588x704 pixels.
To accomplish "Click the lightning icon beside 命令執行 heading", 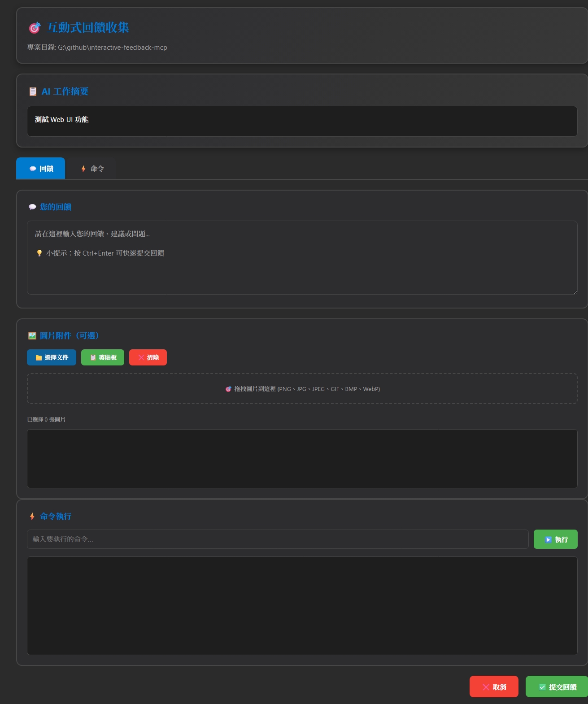I will 32,517.
